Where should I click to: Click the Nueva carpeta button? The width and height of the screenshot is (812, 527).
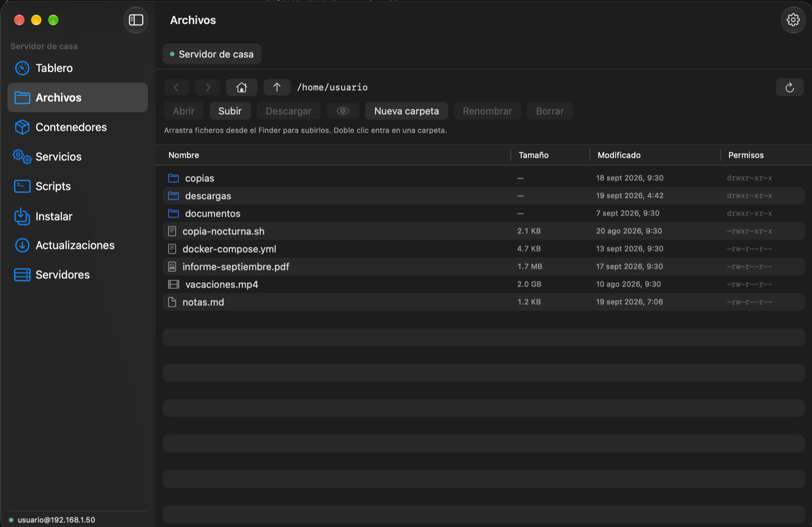(x=407, y=111)
